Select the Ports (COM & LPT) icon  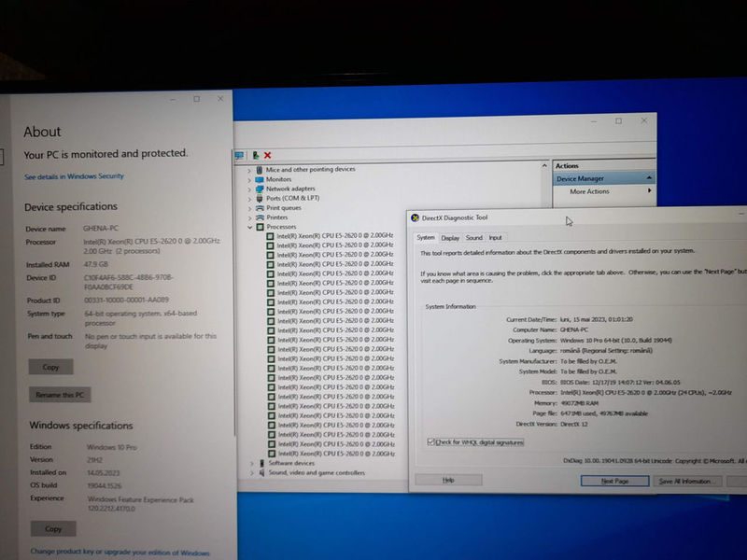(x=260, y=199)
